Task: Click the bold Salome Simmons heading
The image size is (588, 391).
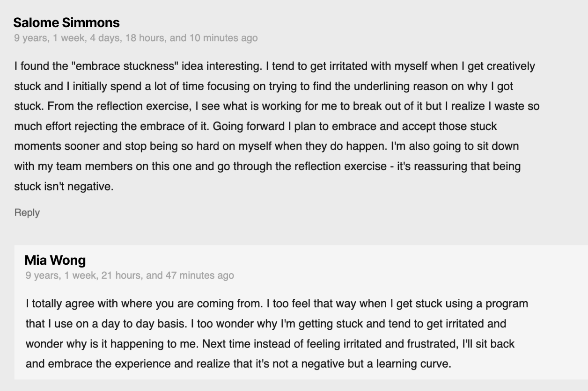Action: pyautogui.click(x=66, y=22)
